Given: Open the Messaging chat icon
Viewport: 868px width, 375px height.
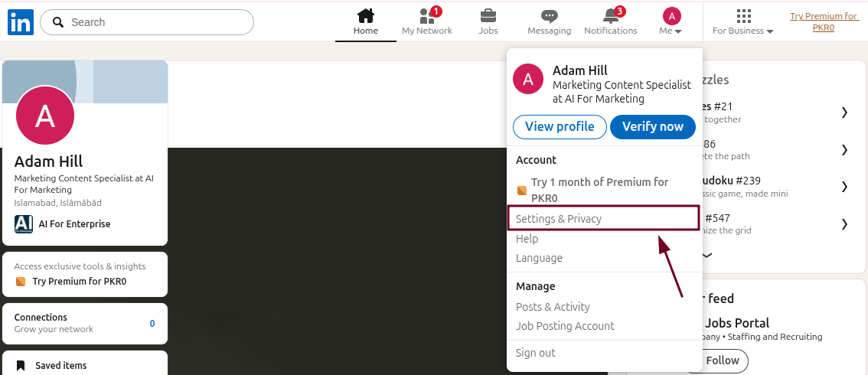Looking at the screenshot, I should [x=549, y=16].
